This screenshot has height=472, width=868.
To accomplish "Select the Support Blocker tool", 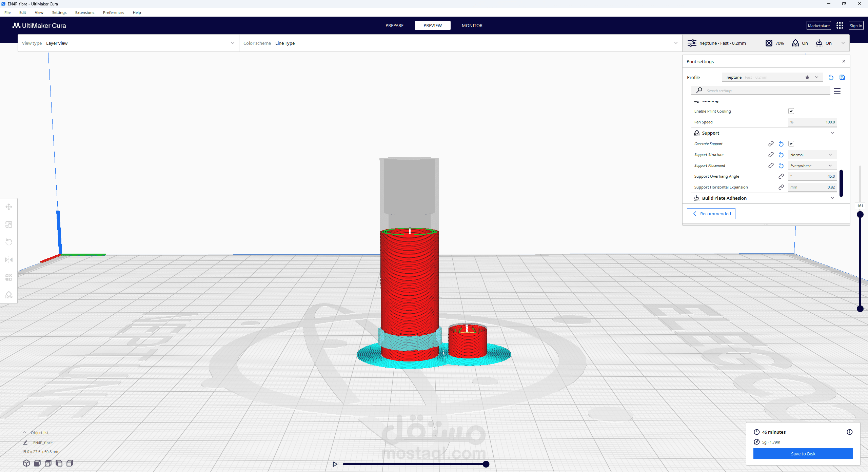I will [x=9, y=295].
